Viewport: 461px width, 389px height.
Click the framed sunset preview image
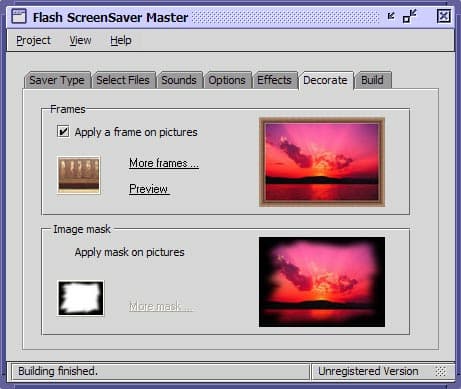click(x=322, y=162)
